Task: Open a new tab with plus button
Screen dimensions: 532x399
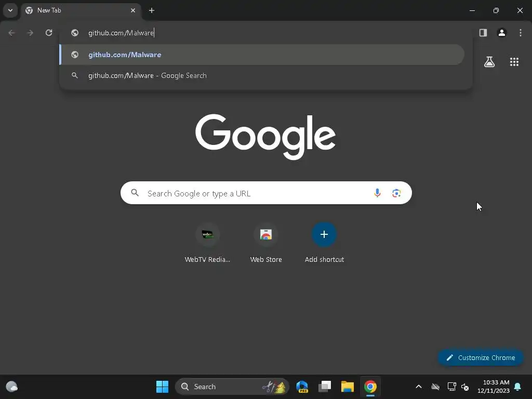Action: click(152, 10)
